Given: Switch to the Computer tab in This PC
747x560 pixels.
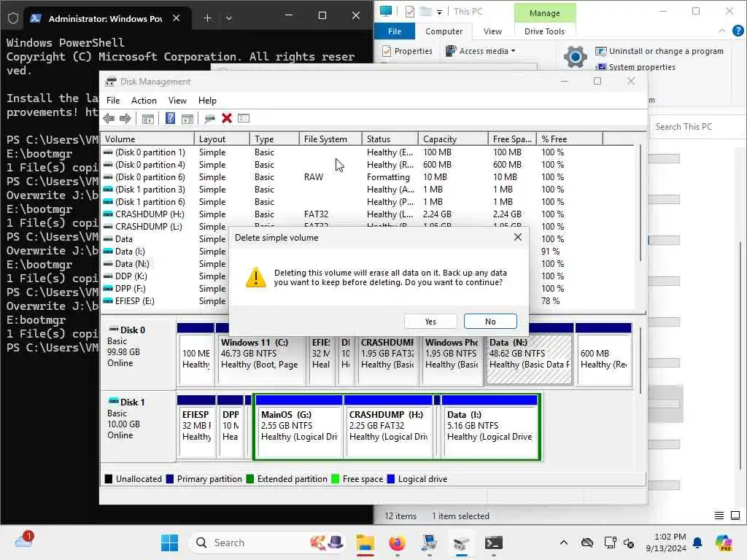Looking at the screenshot, I should [x=444, y=31].
